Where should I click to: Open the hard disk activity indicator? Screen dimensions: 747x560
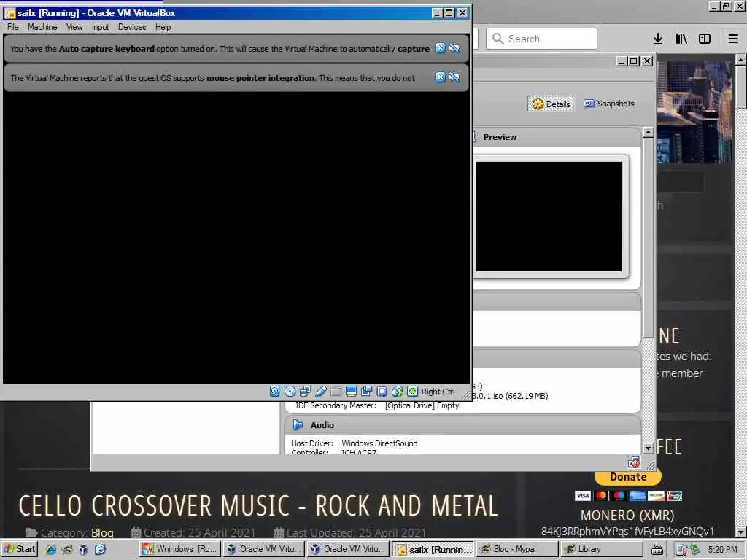pyautogui.click(x=275, y=392)
